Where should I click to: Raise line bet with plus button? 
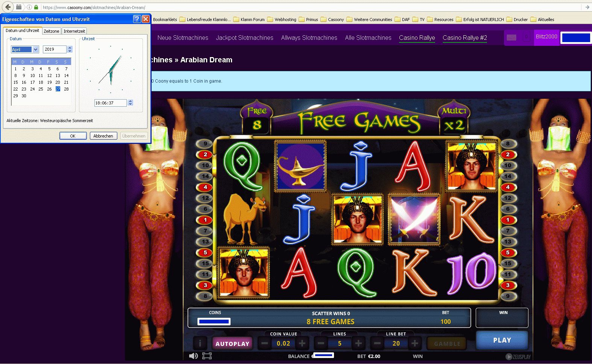click(414, 343)
